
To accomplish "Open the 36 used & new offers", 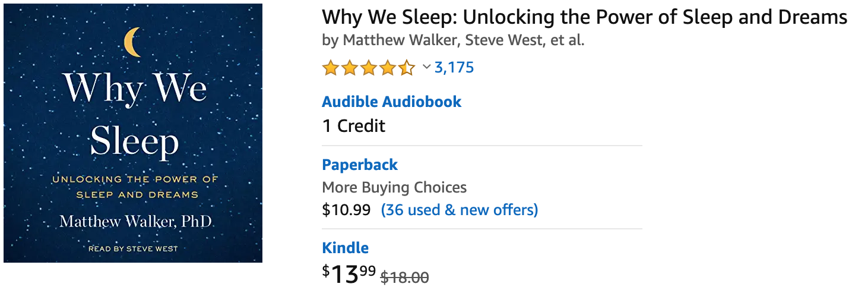I will 460,210.
